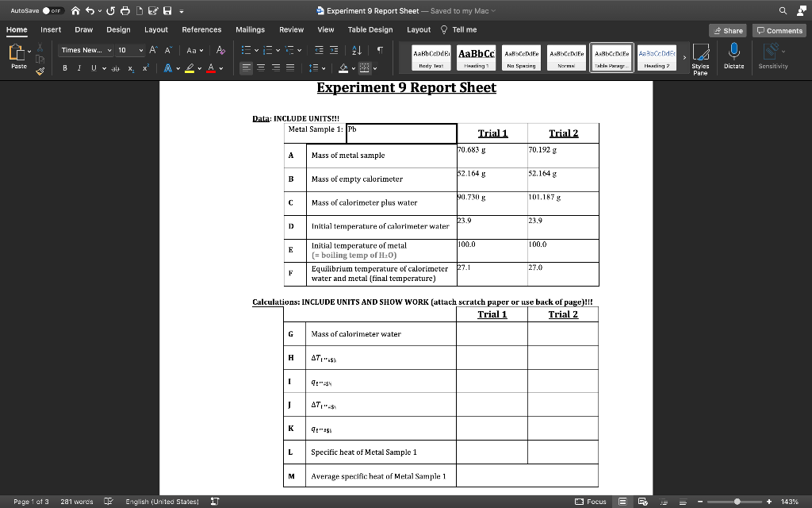The height and width of the screenshot is (508, 812).
Task: Click English (United States) language indicator
Action: (x=162, y=502)
